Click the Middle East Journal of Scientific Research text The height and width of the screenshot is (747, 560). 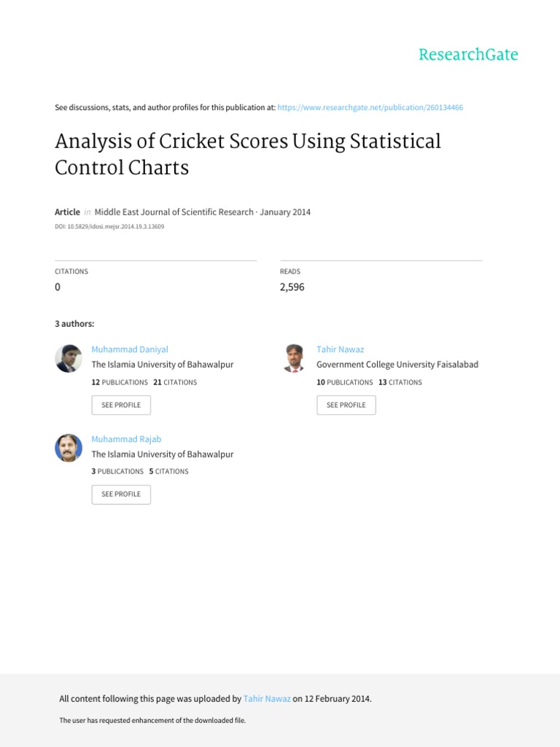point(172,212)
